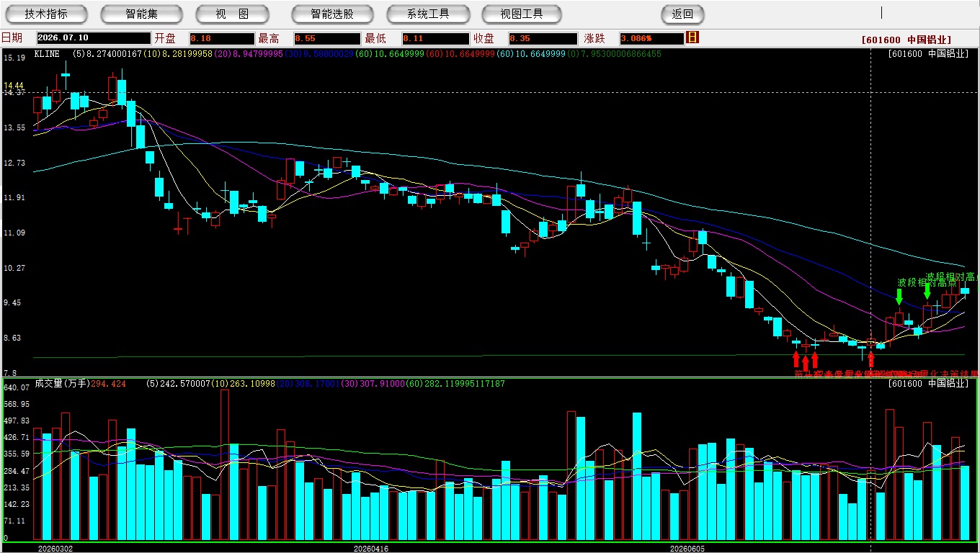Click the 返回 button

point(682,14)
